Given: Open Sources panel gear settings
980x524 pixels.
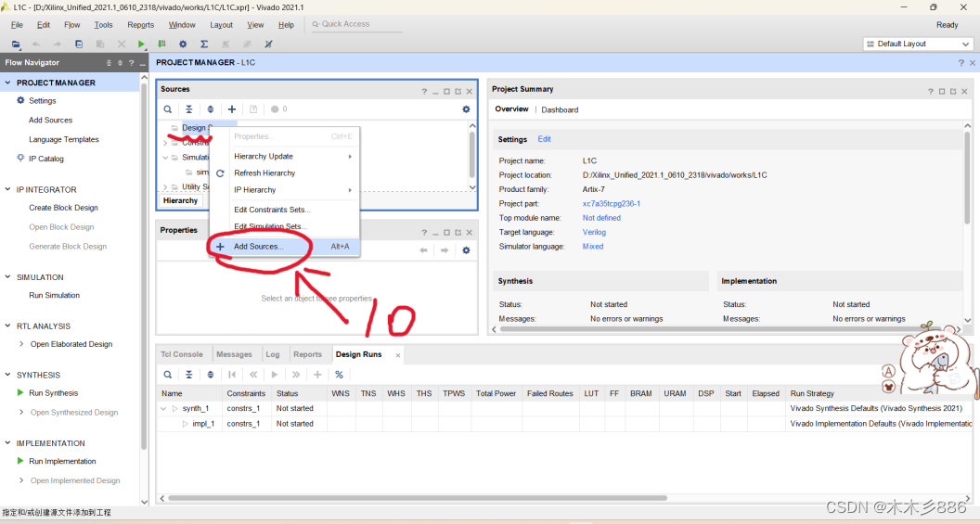Looking at the screenshot, I should click(466, 109).
